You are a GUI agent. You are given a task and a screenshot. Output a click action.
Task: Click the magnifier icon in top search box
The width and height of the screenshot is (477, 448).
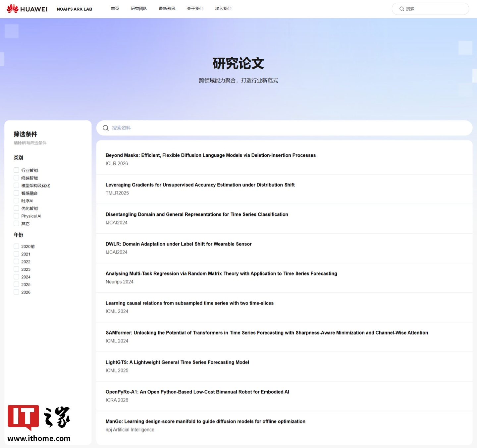401,9
